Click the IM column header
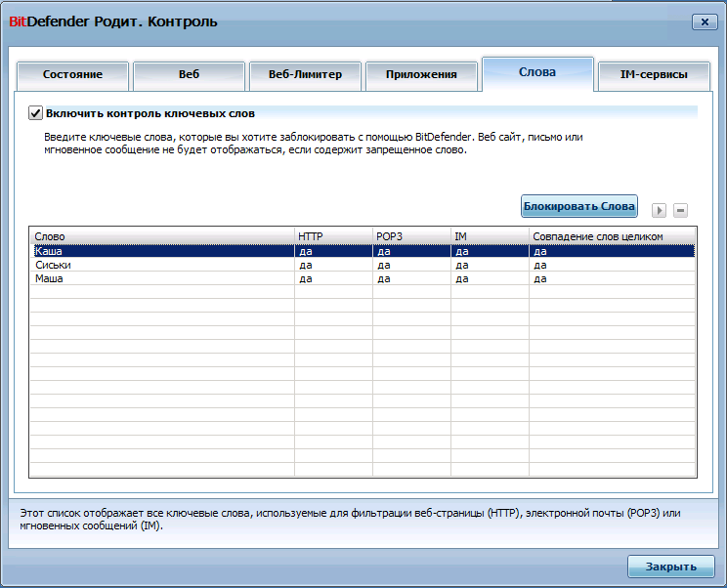This screenshot has width=727, height=588. click(x=490, y=236)
